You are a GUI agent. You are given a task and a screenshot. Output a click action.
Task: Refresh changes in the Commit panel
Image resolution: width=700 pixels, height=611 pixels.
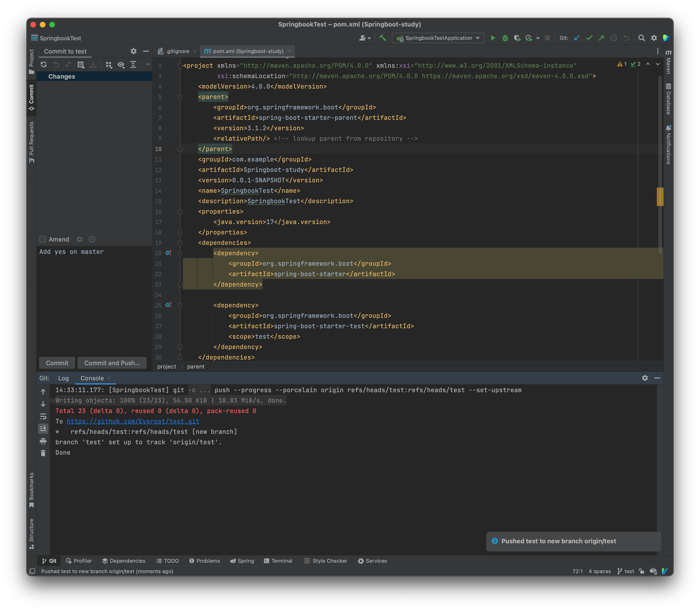[x=44, y=64]
